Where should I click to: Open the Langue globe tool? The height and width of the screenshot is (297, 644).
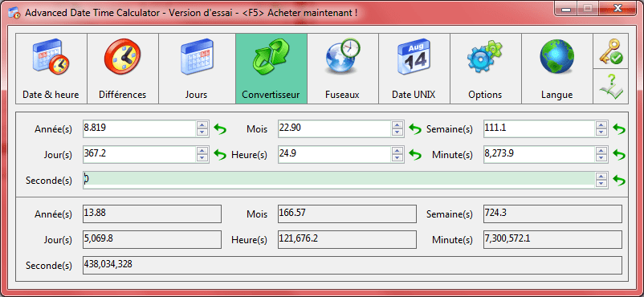[x=557, y=68]
